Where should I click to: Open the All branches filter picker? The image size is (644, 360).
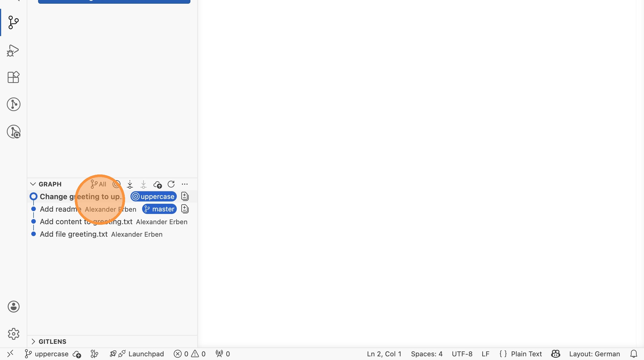point(98,184)
